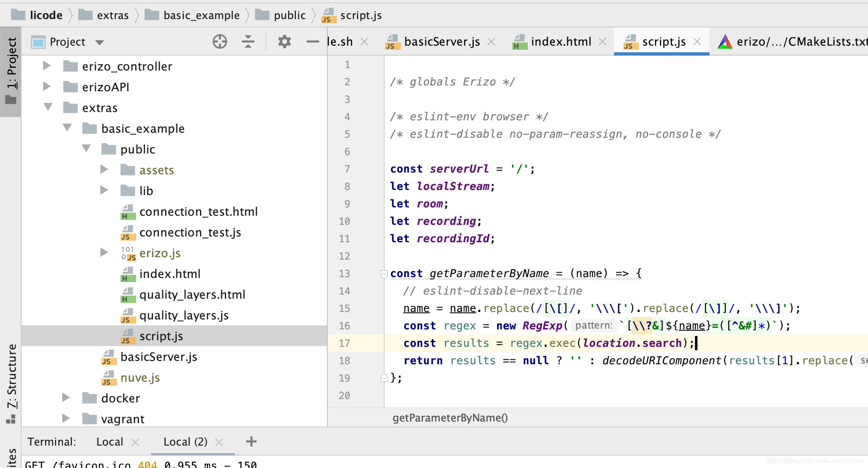The width and height of the screenshot is (868, 468).
Task: Close the index.html tab
Action: [602, 41]
